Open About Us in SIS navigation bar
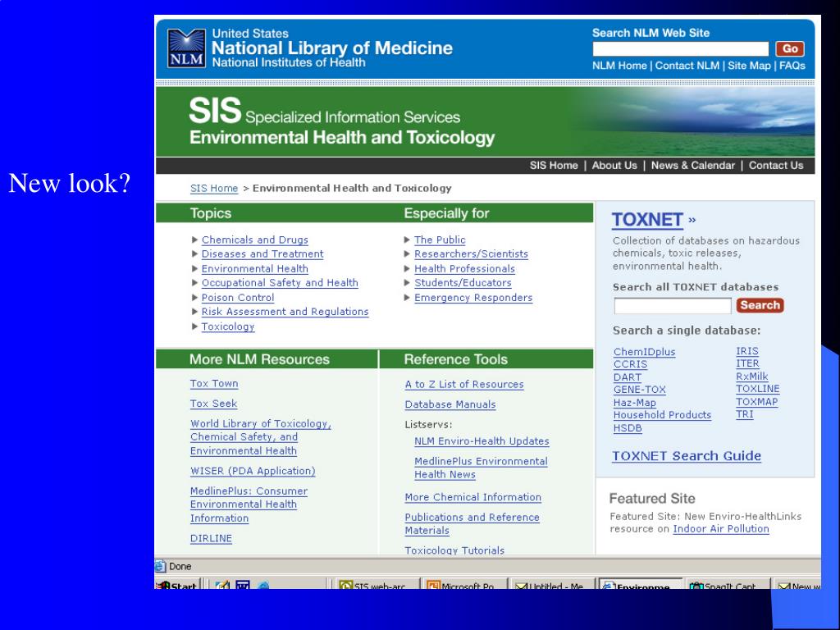 point(614,166)
